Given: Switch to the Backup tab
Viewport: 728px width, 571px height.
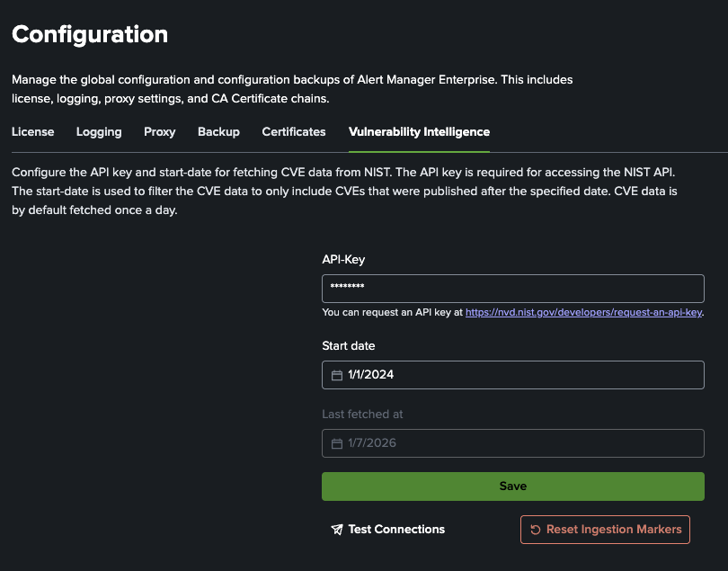Looking at the screenshot, I should [x=218, y=132].
